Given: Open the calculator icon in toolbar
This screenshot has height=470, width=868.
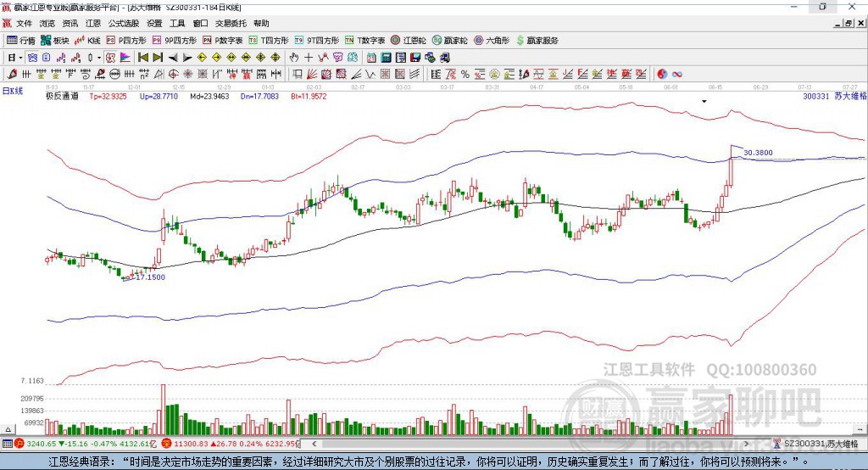Looking at the screenshot, I should [x=386, y=58].
